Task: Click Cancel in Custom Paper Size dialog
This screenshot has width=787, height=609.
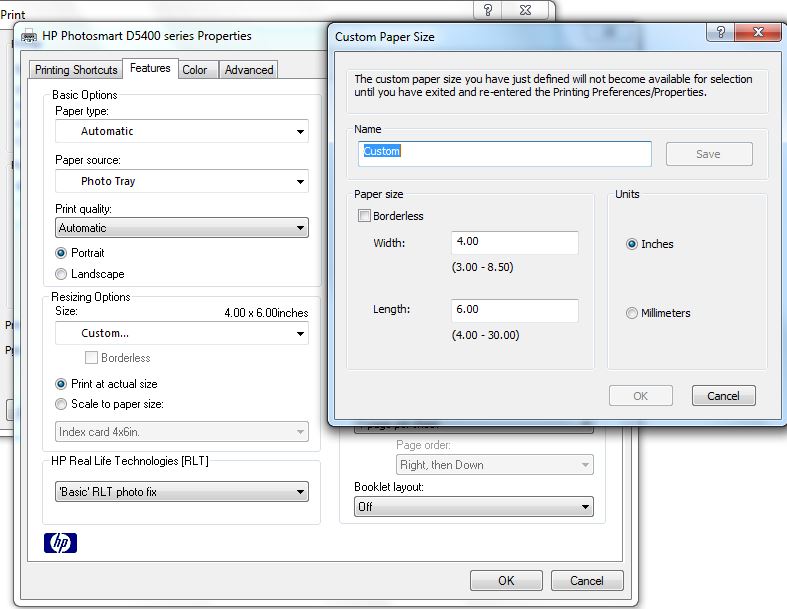Action: click(x=723, y=396)
